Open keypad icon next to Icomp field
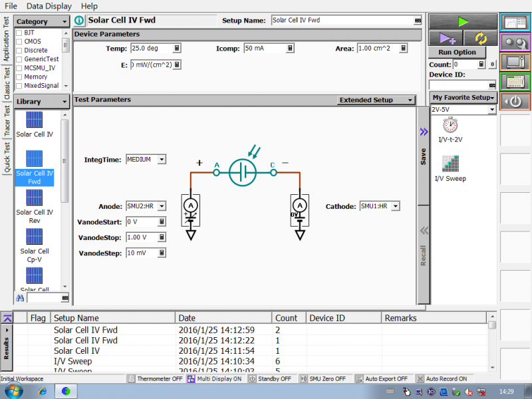The image size is (532, 399). tap(290, 48)
